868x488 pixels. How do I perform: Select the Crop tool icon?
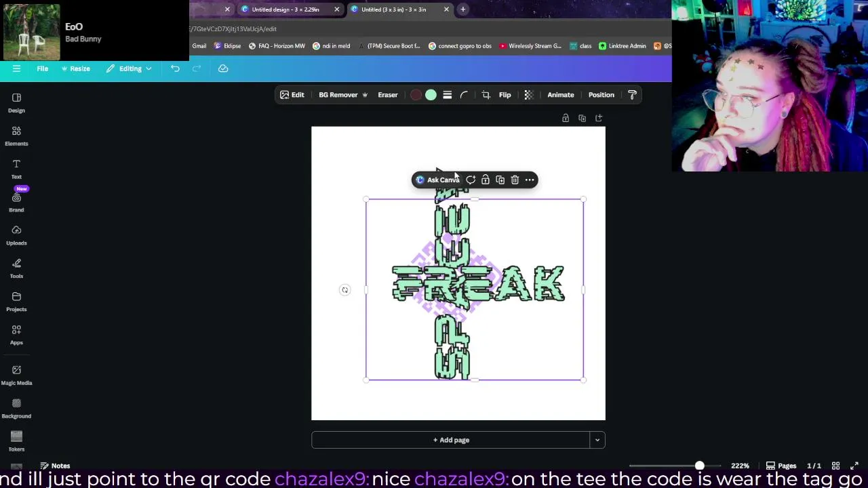[486, 95]
